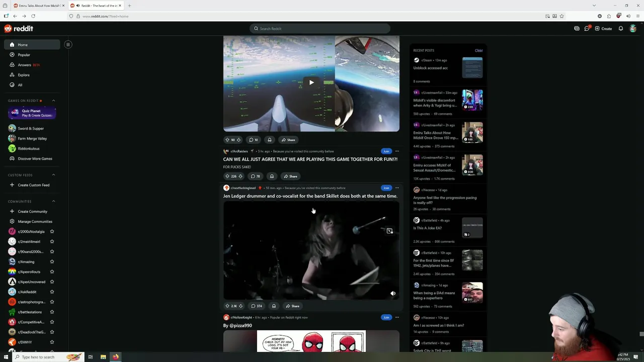Share the ArcRaiders post

click(290, 176)
